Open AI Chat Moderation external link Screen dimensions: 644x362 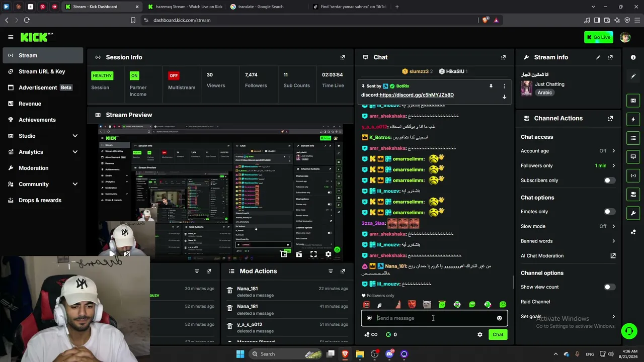pos(613,256)
